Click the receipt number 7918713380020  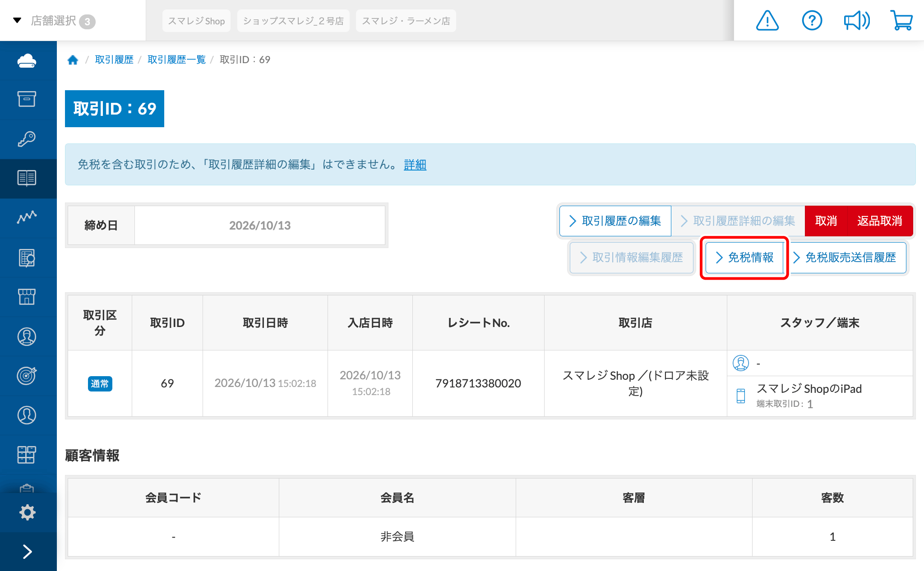(x=478, y=383)
